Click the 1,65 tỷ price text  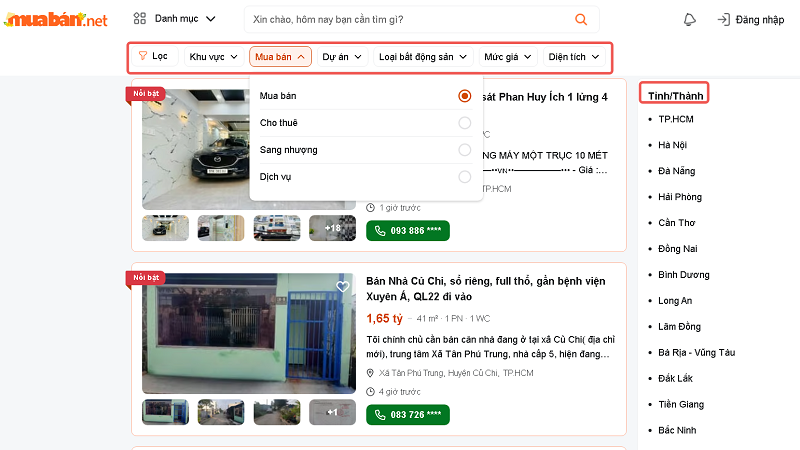[x=384, y=319]
